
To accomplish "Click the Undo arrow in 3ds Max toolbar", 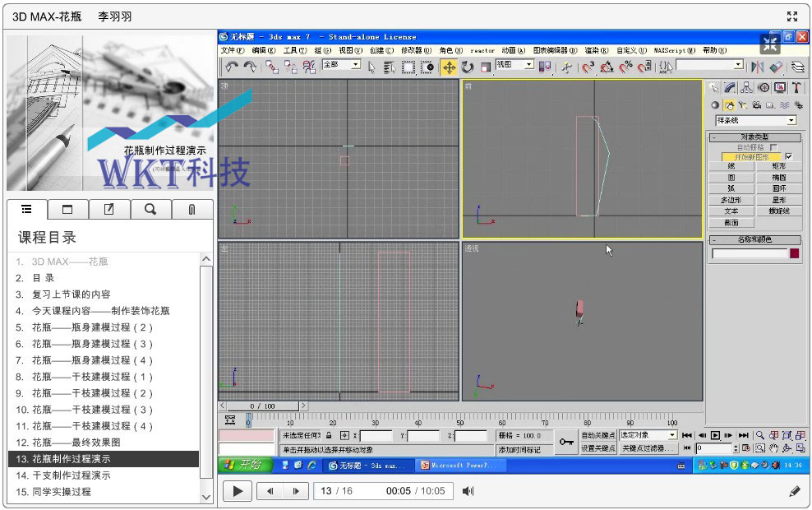I will point(232,67).
